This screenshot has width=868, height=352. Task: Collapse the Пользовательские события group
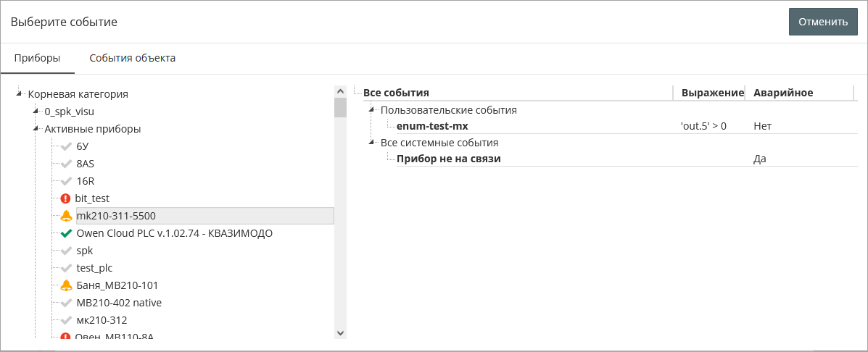coord(372,109)
